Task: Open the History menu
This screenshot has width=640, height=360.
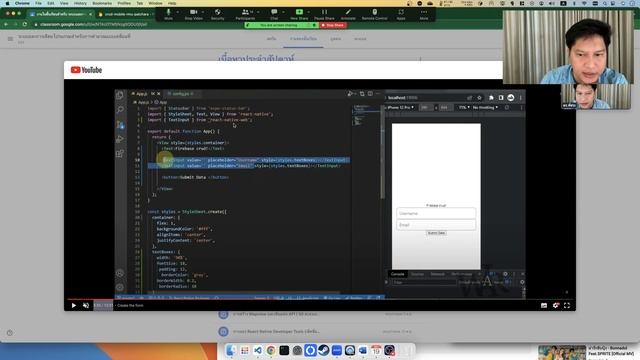Action: coord(80,3)
